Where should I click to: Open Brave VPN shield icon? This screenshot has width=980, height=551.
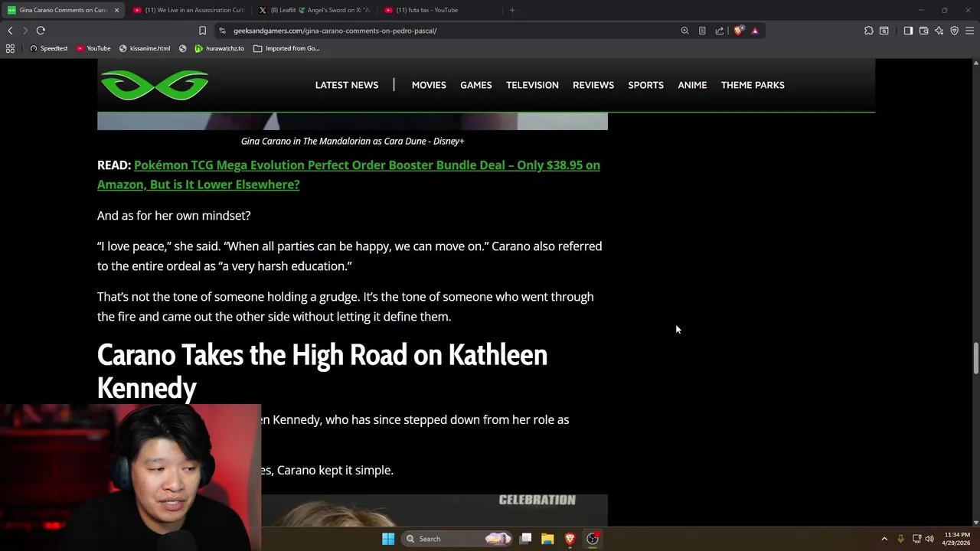click(x=954, y=31)
